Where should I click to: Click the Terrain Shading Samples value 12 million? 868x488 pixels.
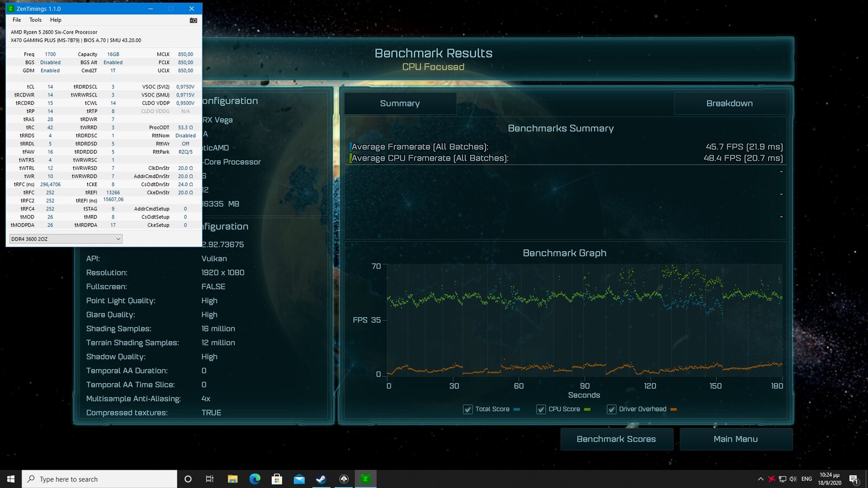pos(218,343)
